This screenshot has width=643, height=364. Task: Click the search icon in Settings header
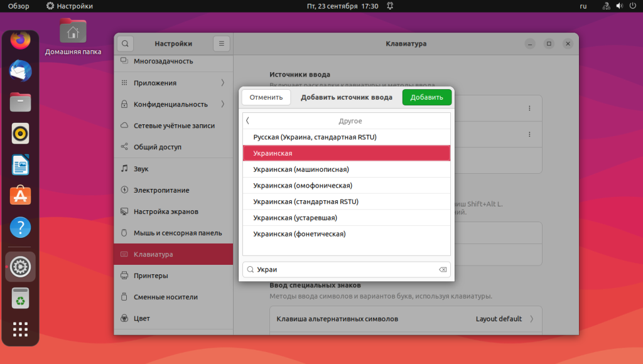(125, 43)
